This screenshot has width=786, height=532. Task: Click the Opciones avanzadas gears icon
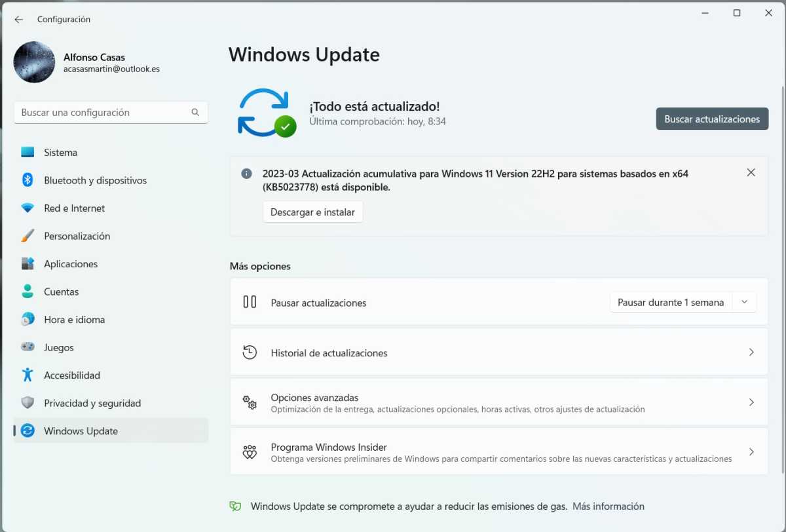coord(250,402)
